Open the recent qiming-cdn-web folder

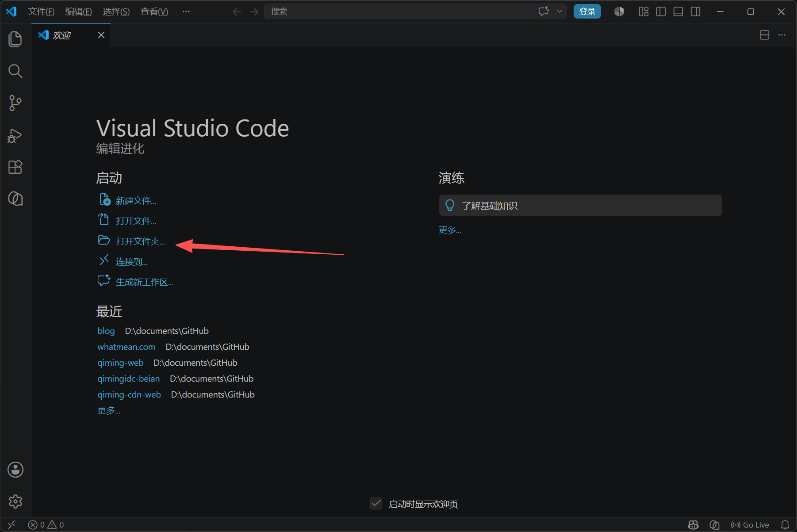coord(129,394)
